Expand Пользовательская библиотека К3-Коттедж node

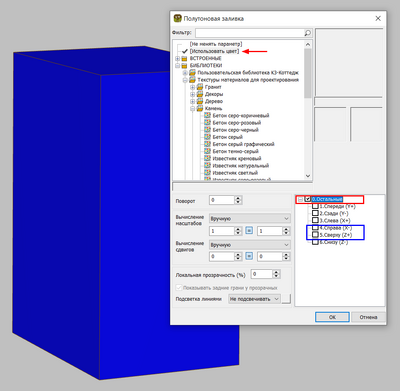pyautogui.click(x=185, y=73)
